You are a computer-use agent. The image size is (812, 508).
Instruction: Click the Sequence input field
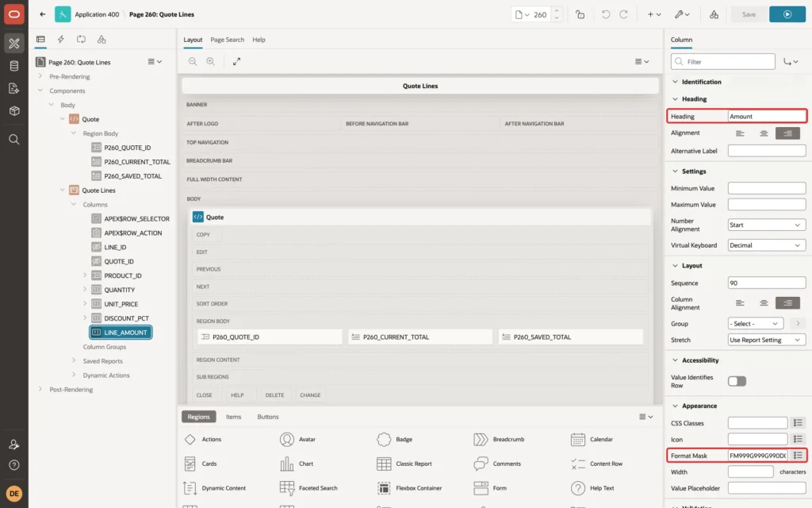[767, 283]
